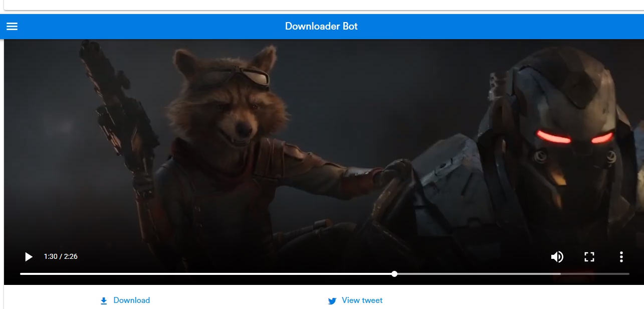Enter fullscreen mode for the video
644x309 pixels.
point(589,257)
